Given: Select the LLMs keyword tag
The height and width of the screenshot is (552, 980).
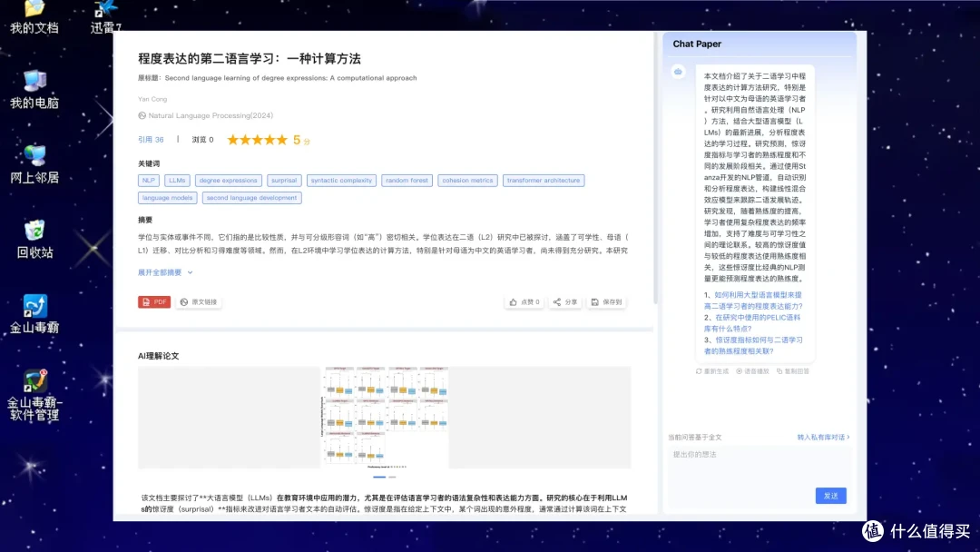Looking at the screenshot, I should point(177,181).
